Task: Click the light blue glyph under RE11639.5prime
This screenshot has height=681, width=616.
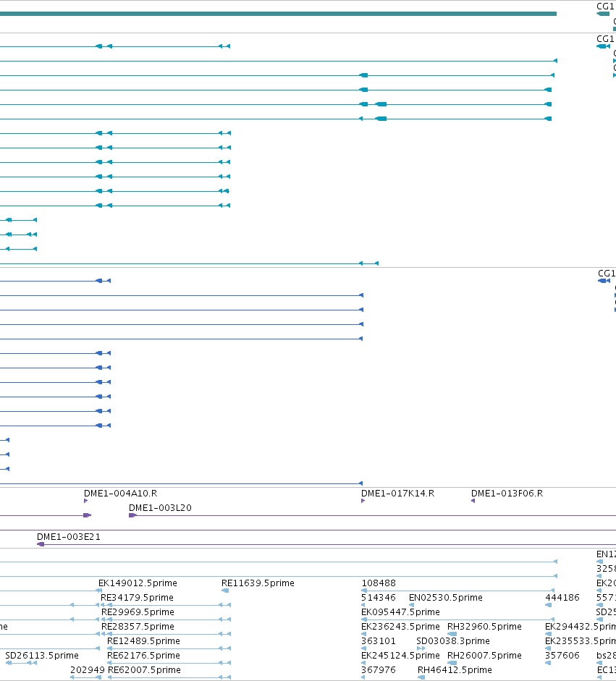Action: point(225,591)
